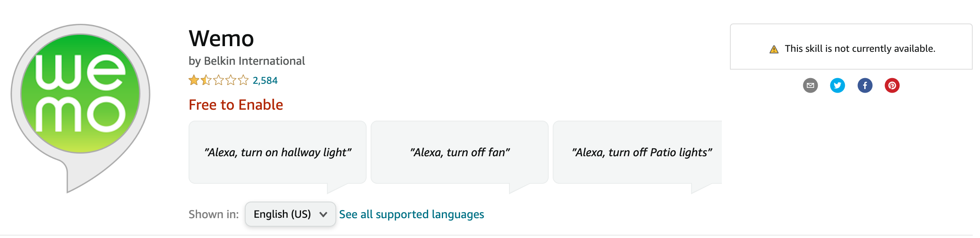This screenshot has height=238, width=980.
Task: Click the unavailable-skill warning triangle icon
Action: (x=774, y=49)
